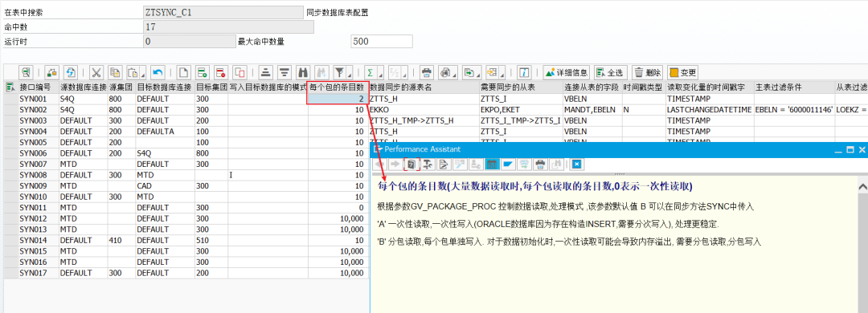Image resolution: width=868 pixels, height=313 pixels.
Task: Cut selected rows with the scissors icon
Action: [x=96, y=72]
